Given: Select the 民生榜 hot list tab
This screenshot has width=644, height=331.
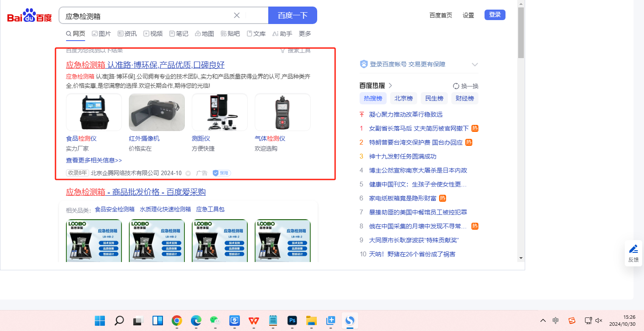Looking at the screenshot, I should pos(434,98).
